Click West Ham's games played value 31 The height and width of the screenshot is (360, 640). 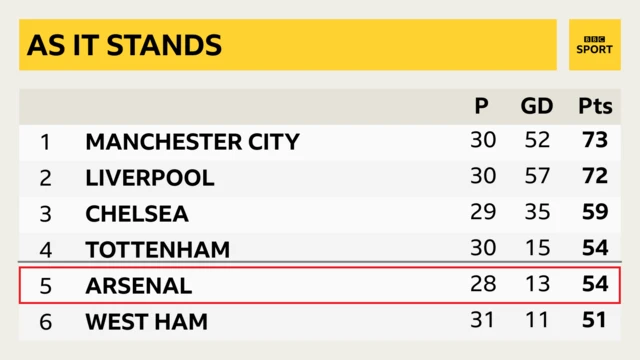click(x=482, y=320)
